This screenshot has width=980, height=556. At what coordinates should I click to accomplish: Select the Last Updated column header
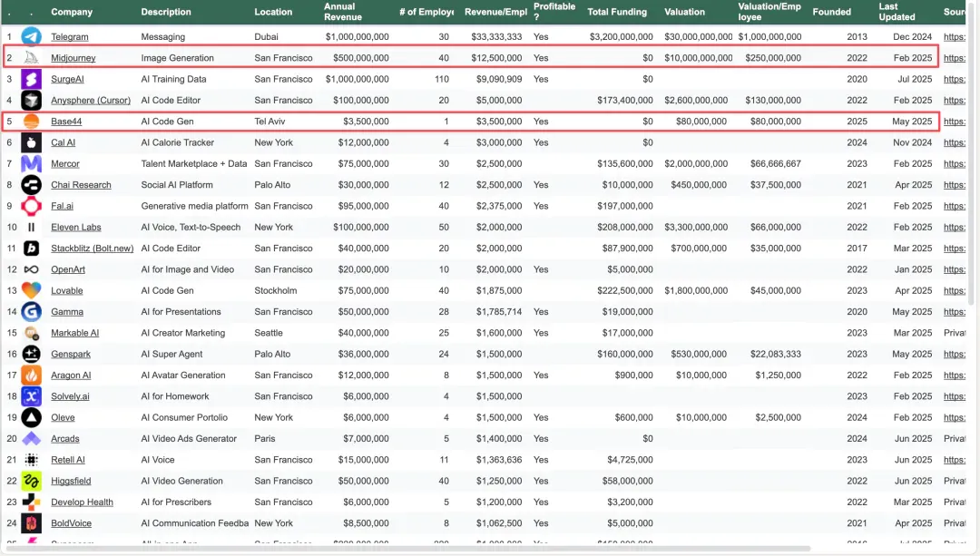tap(897, 12)
